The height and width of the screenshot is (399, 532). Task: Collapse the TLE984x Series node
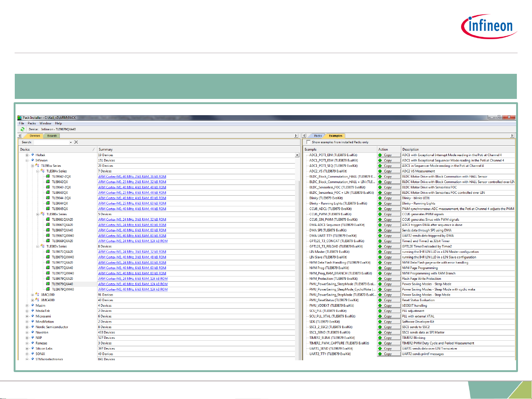click(38, 171)
